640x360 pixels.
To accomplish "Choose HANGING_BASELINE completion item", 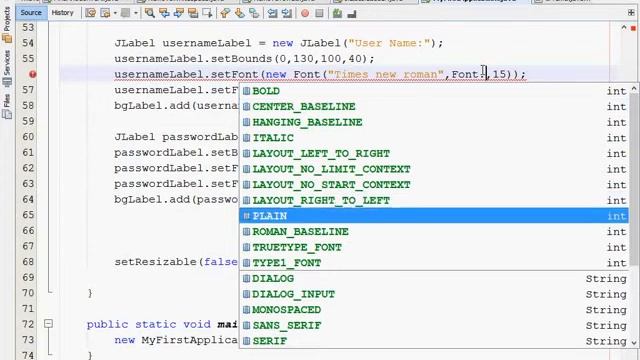I will (x=433, y=122).
